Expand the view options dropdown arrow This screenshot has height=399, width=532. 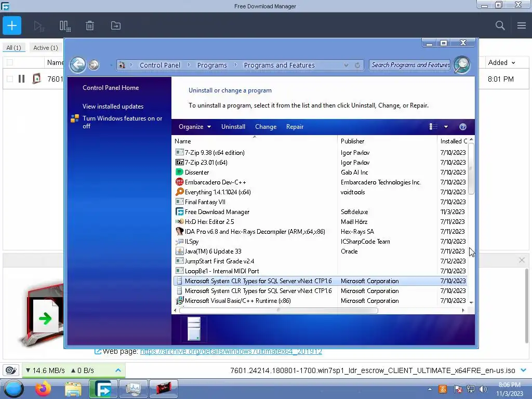446,127
